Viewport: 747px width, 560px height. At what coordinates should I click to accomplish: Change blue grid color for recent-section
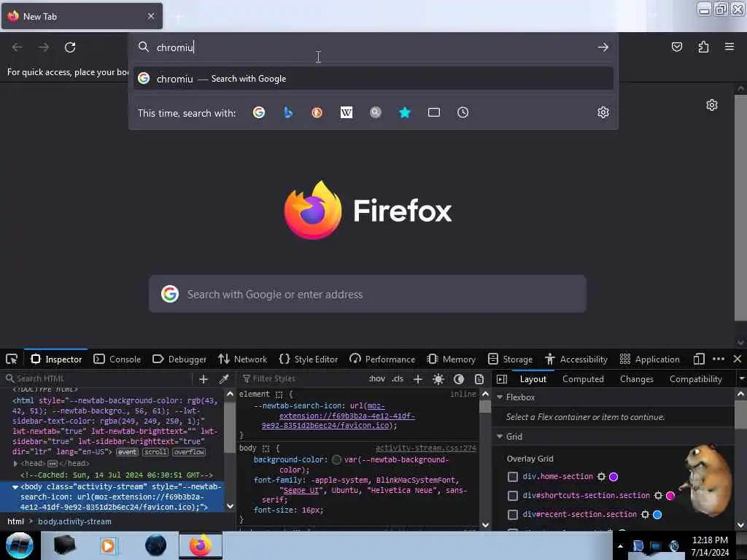pos(657,515)
